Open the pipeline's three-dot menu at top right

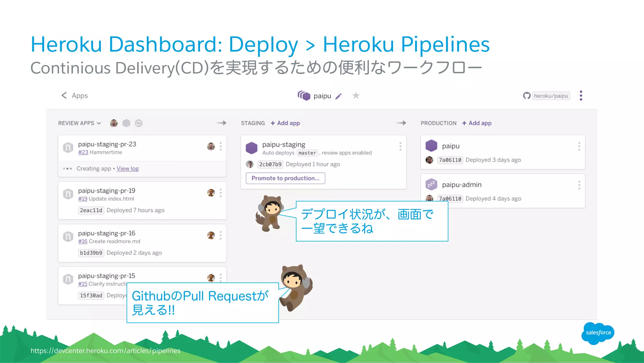pyautogui.click(x=581, y=96)
